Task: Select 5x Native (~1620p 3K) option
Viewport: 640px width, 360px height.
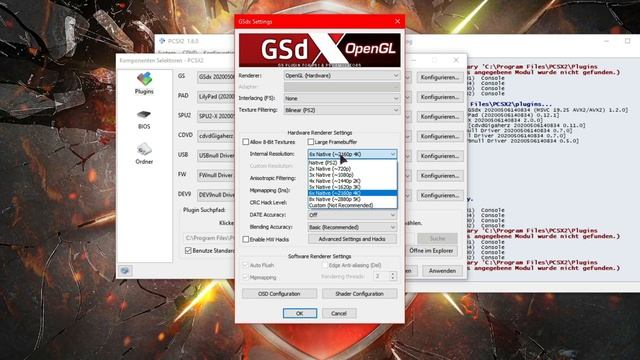Action: (x=352, y=187)
